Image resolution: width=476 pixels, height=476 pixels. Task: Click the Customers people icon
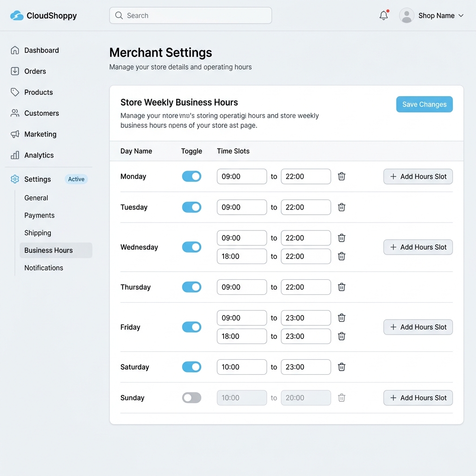click(15, 113)
